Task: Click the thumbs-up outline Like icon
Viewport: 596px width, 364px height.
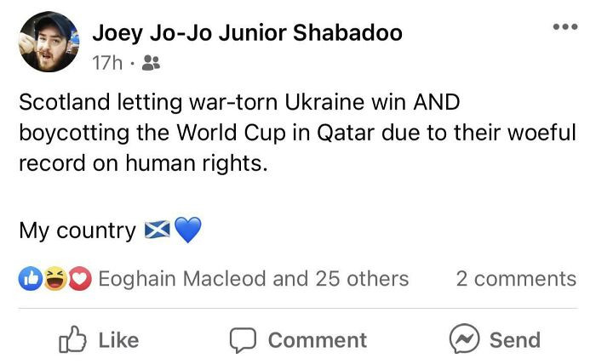Action: click(72, 339)
